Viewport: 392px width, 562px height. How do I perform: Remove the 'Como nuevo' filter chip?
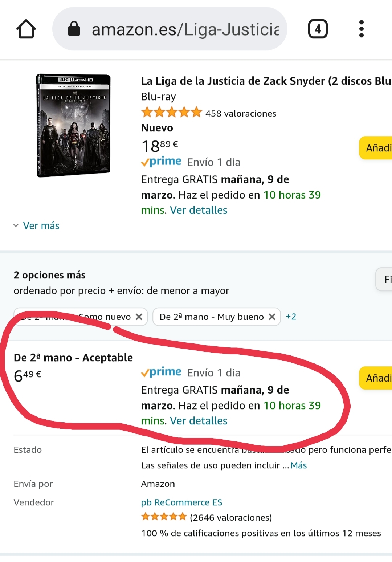[139, 317]
